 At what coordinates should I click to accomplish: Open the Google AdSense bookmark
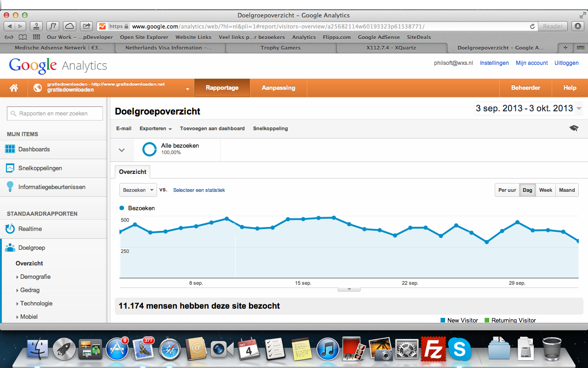point(379,37)
